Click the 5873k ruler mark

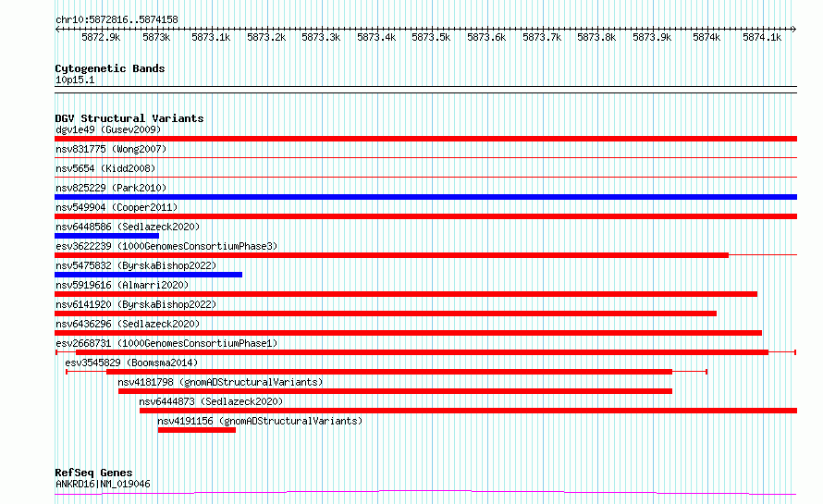pyautogui.click(x=156, y=37)
